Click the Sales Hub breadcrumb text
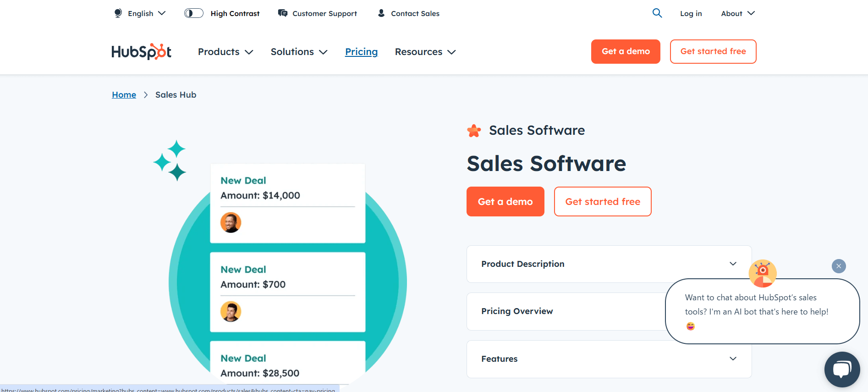868x392 pixels. (x=176, y=94)
